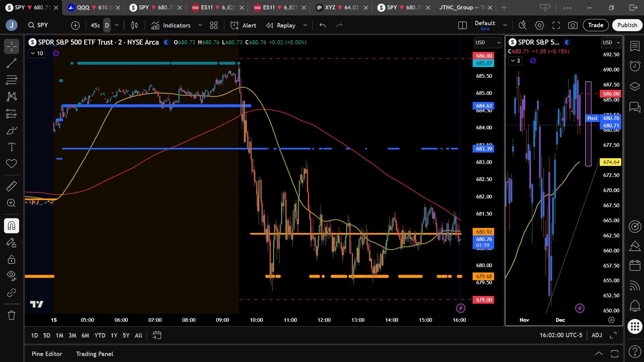Select the 1M date range button
This screenshot has width=644, height=362.
click(59, 335)
